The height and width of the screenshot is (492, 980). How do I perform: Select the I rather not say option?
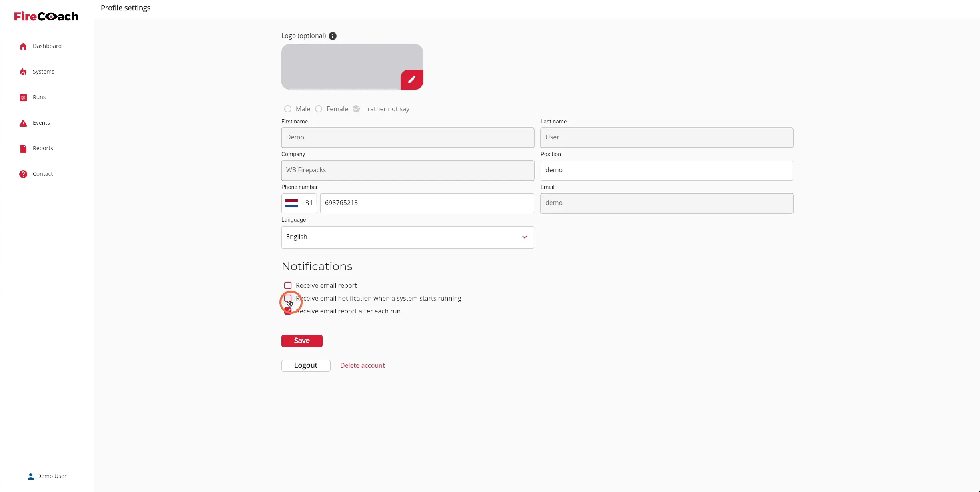pyautogui.click(x=356, y=109)
